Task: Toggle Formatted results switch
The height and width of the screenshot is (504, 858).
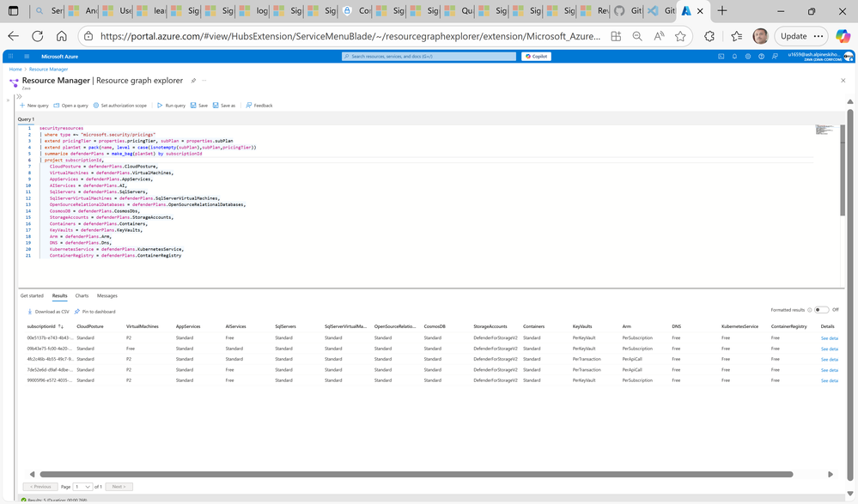Action: (x=821, y=310)
